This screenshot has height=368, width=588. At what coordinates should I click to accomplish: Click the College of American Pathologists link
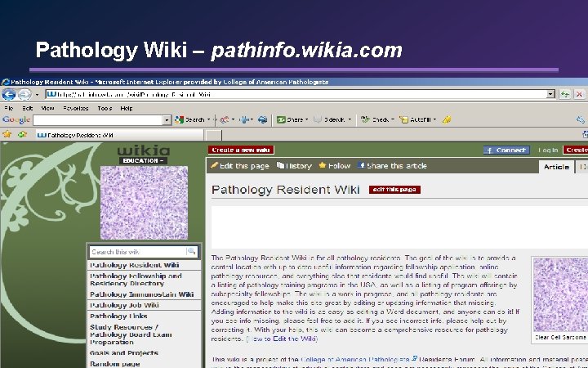(355, 359)
